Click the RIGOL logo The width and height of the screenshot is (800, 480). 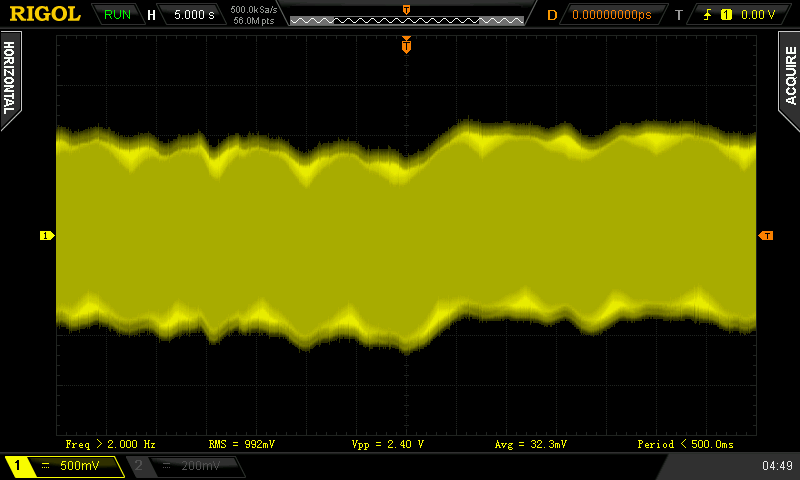(45, 14)
